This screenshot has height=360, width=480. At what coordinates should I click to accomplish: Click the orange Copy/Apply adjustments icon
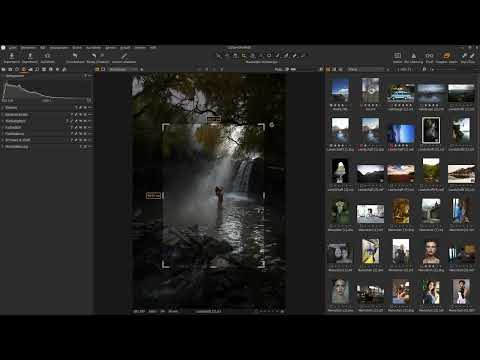pos(447,55)
